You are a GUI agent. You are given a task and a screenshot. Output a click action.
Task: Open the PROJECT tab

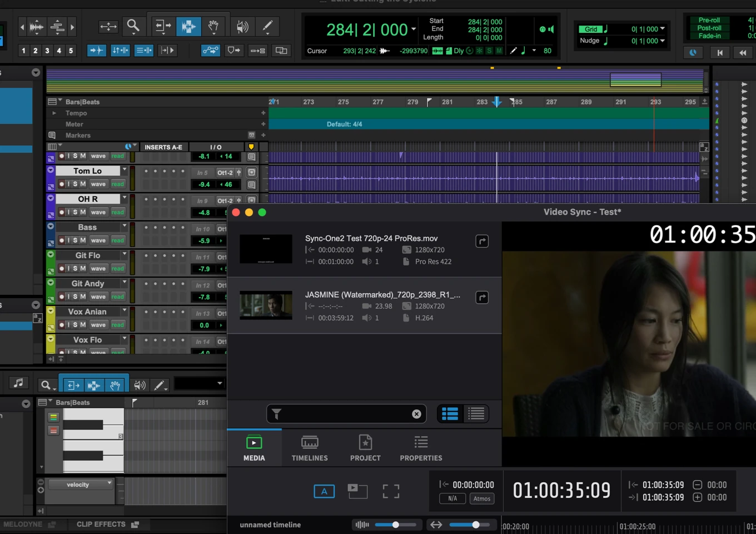(x=365, y=448)
